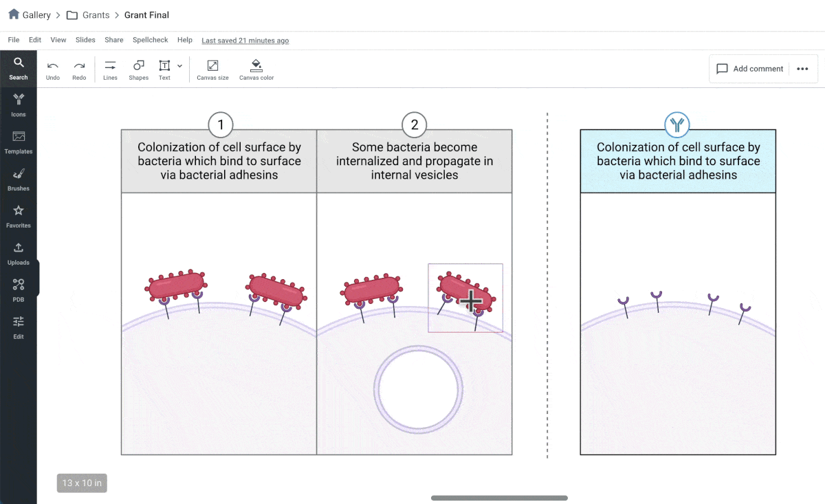
Task: Open the Favorites panel
Action: pos(19,217)
